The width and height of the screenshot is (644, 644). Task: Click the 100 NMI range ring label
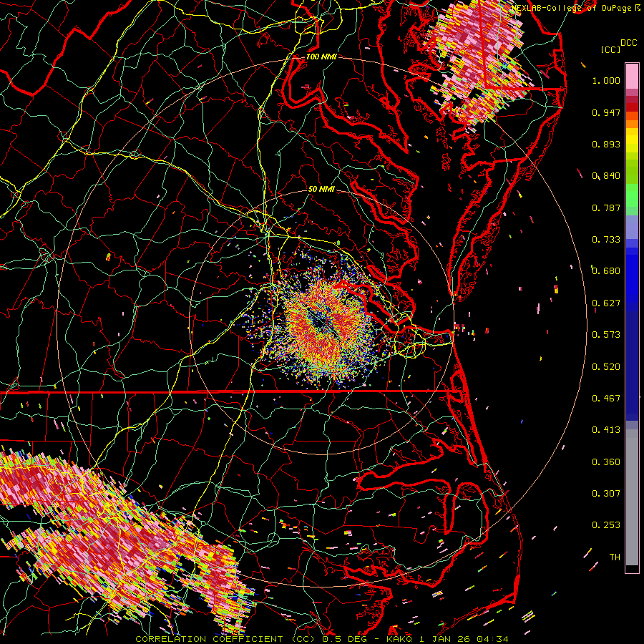pyautogui.click(x=321, y=57)
